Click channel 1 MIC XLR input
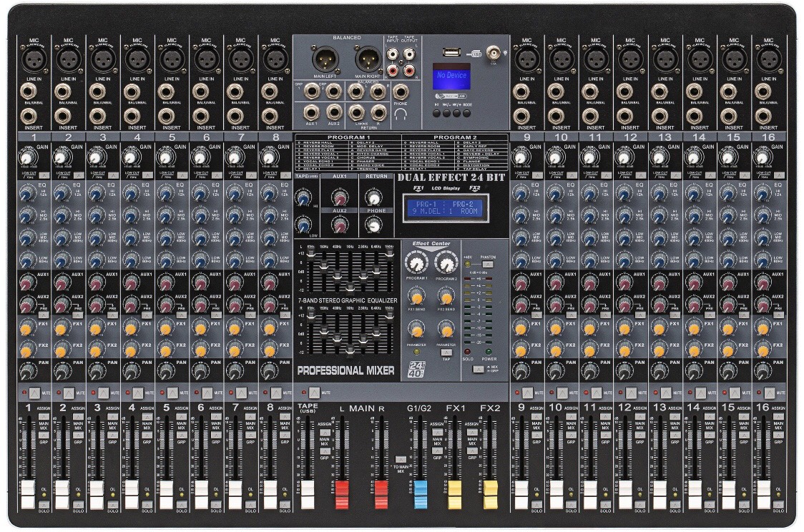 pos(34,60)
